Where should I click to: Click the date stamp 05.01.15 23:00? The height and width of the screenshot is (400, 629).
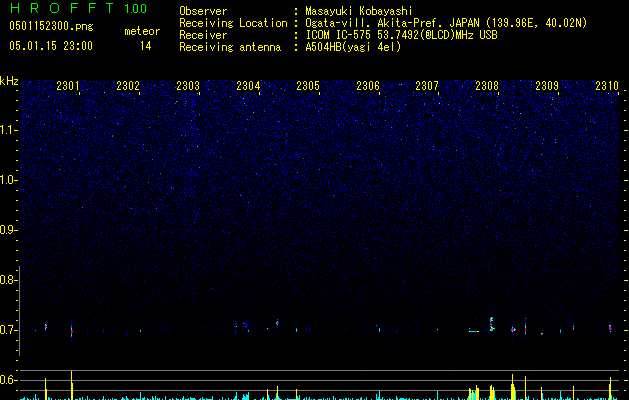(x=51, y=45)
